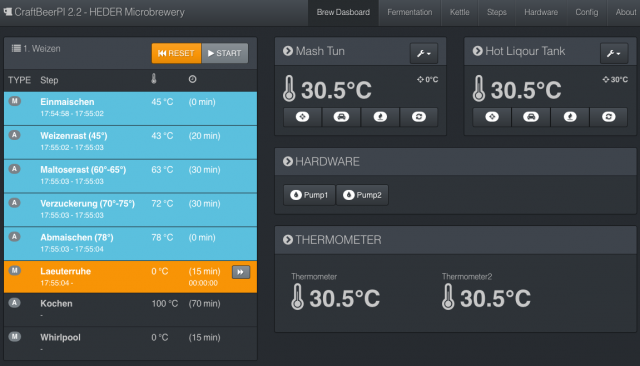
Task: Click the Mash Tun large thermometer icon
Action: [289, 89]
